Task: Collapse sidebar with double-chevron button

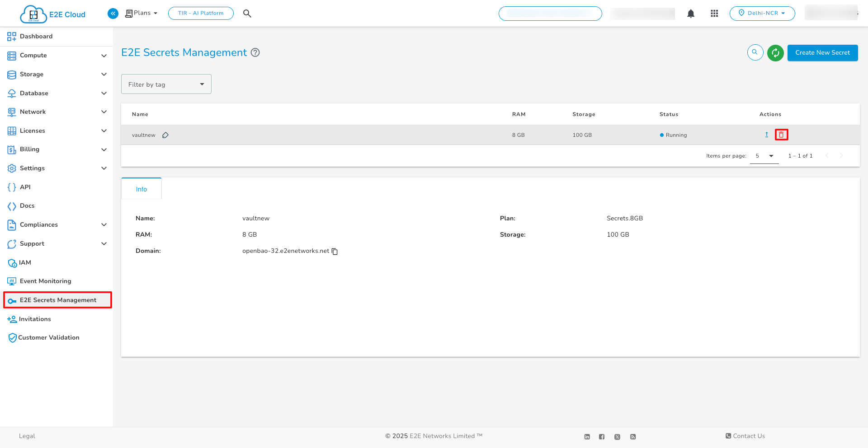Action: point(113,14)
